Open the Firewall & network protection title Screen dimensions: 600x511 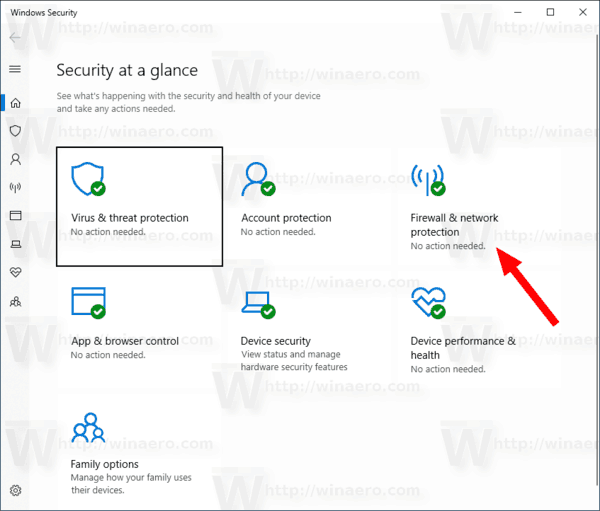click(x=454, y=225)
